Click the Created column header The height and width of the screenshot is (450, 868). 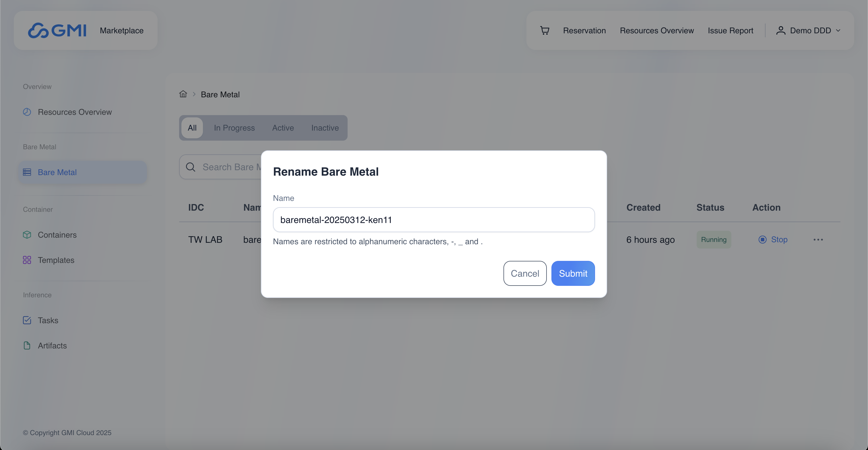click(x=643, y=207)
